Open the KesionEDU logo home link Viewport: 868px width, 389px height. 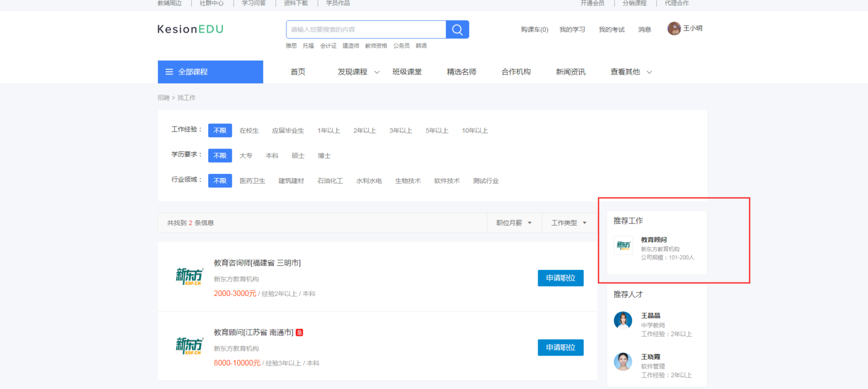point(190,29)
